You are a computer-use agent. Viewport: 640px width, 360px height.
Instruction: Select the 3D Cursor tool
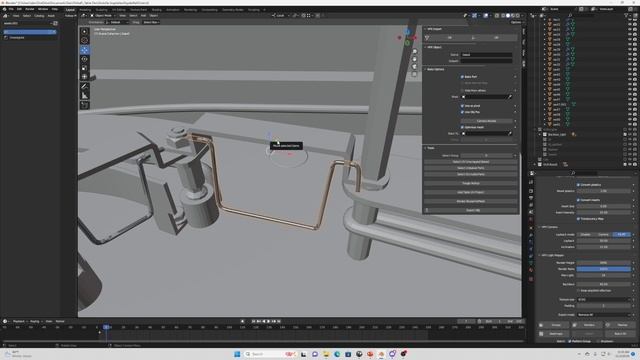(84, 40)
